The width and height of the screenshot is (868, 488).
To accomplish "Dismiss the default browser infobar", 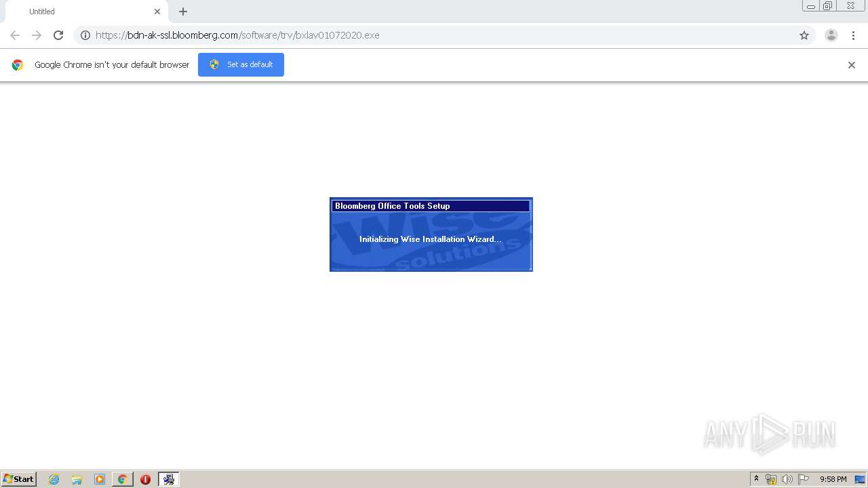I will pyautogui.click(x=852, y=65).
